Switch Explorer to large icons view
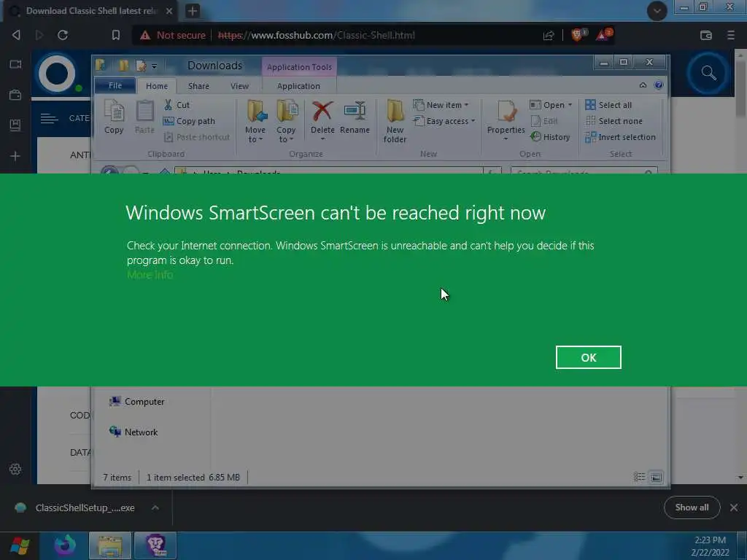 point(656,477)
